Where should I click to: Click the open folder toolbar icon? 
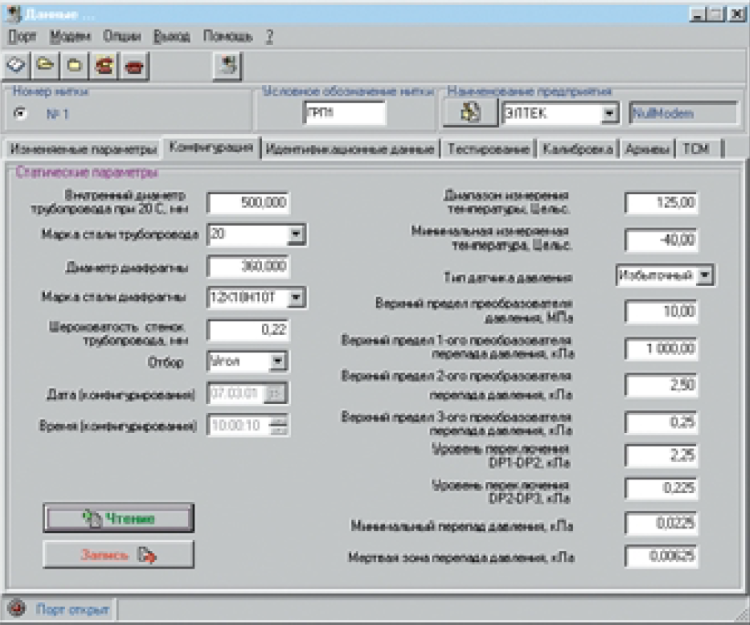point(45,66)
